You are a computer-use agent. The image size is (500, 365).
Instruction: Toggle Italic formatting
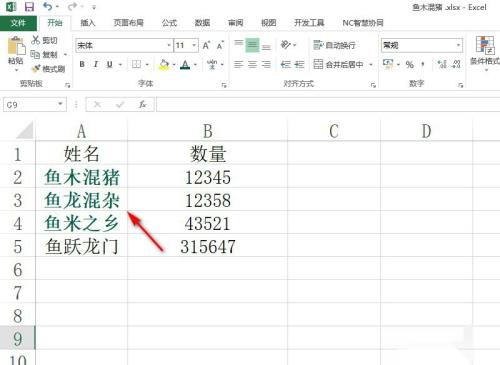[96, 64]
